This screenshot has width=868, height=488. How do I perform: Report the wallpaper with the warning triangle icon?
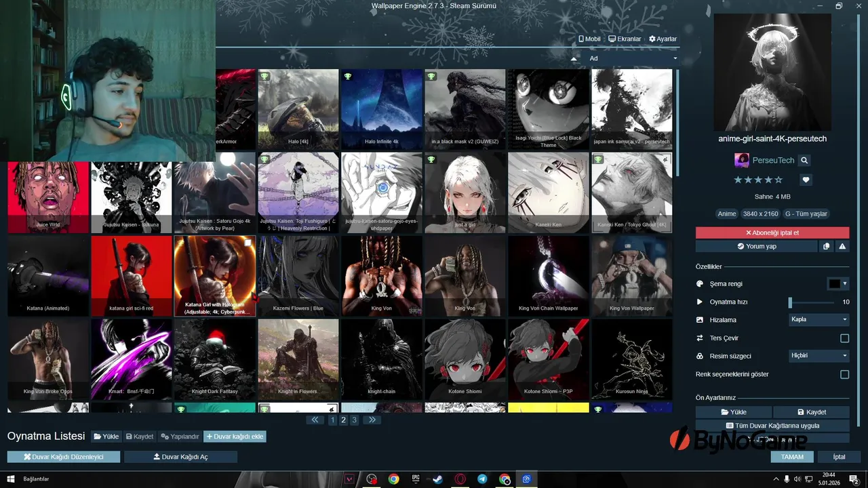(842, 247)
